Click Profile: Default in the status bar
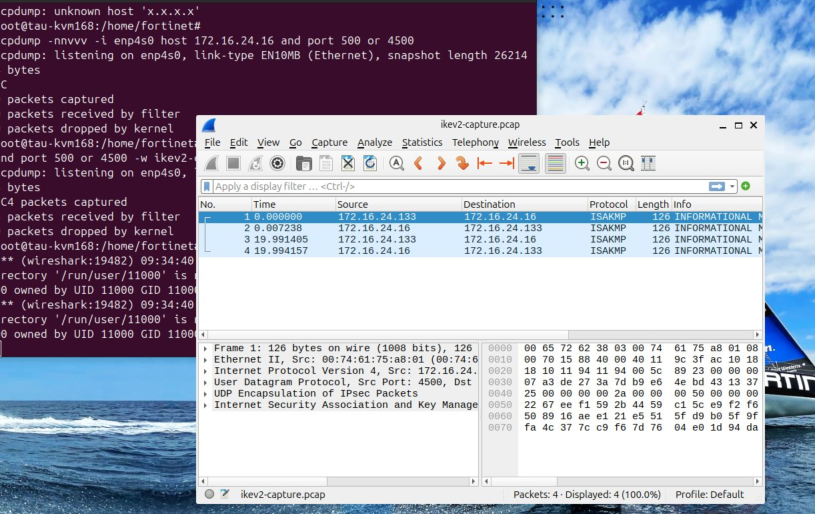Image resolution: width=815 pixels, height=514 pixels. point(709,495)
